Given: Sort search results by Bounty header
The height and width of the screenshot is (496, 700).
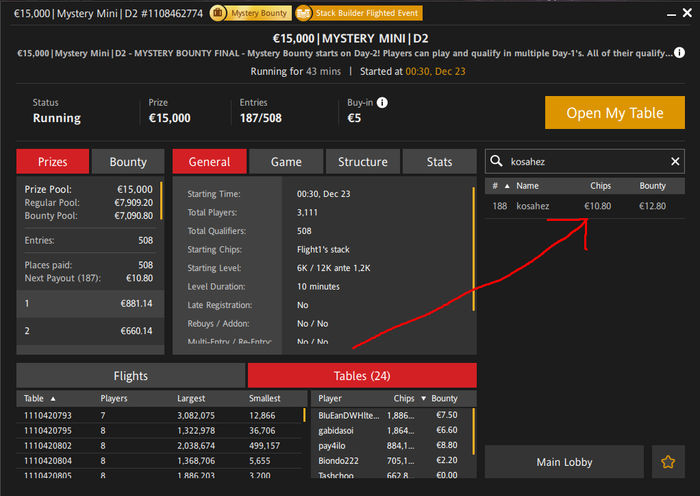Looking at the screenshot, I should coord(652,186).
